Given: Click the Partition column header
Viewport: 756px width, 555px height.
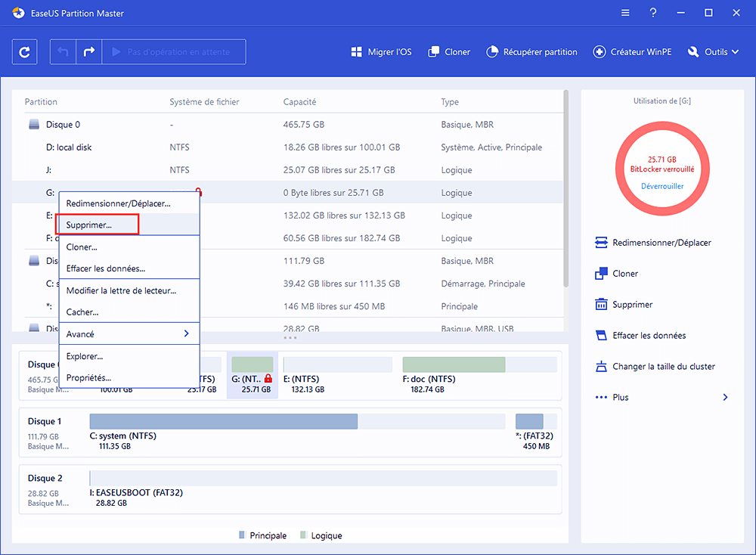Looking at the screenshot, I should 41,102.
